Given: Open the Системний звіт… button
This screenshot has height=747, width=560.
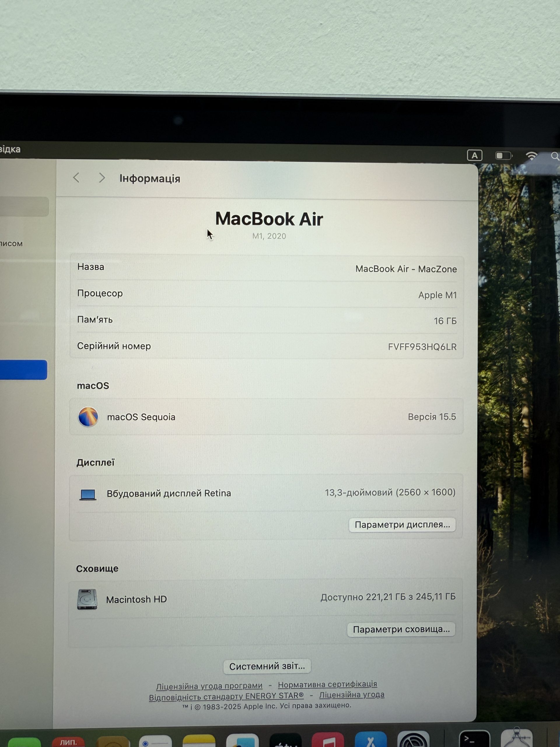Looking at the screenshot, I should click(x=267, y=666).
